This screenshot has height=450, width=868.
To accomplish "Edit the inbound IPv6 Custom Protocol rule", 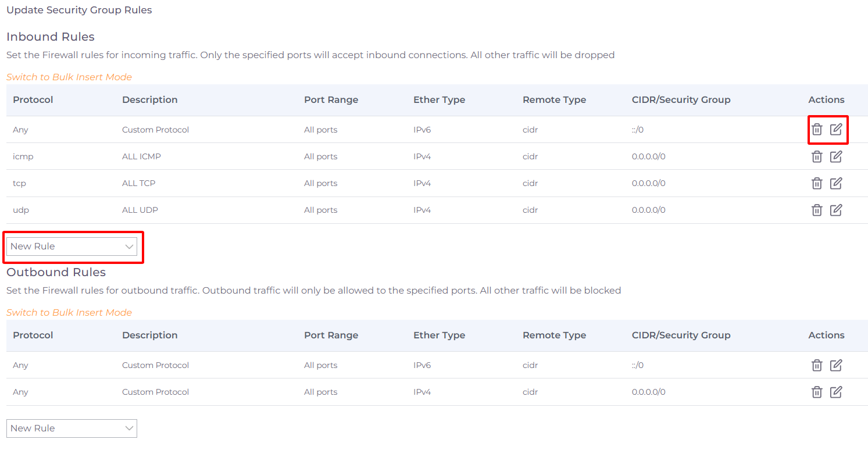I will [x=836, y=130].
